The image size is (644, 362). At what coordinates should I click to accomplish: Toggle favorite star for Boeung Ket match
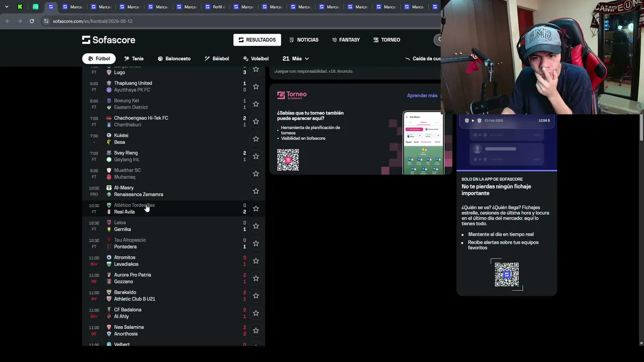[256, 104]
